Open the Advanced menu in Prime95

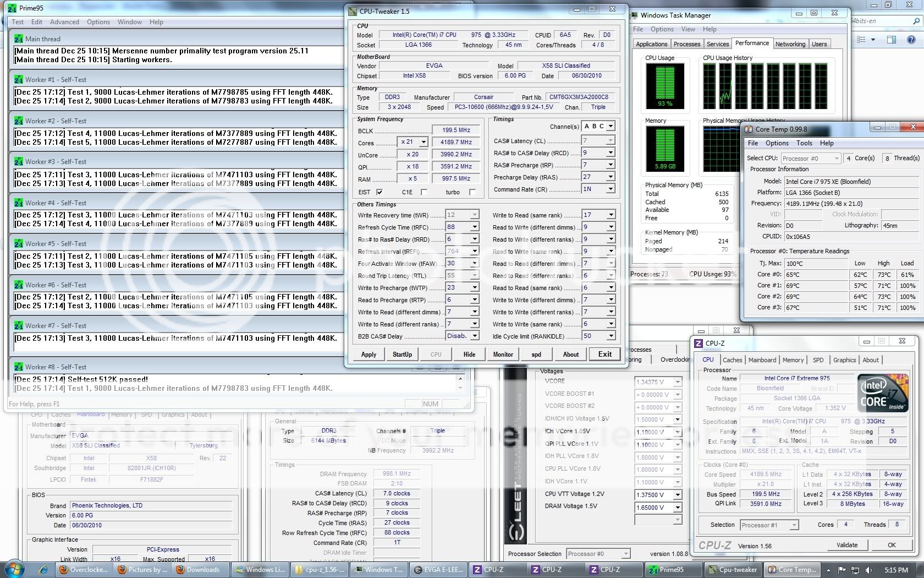(64, 22)
